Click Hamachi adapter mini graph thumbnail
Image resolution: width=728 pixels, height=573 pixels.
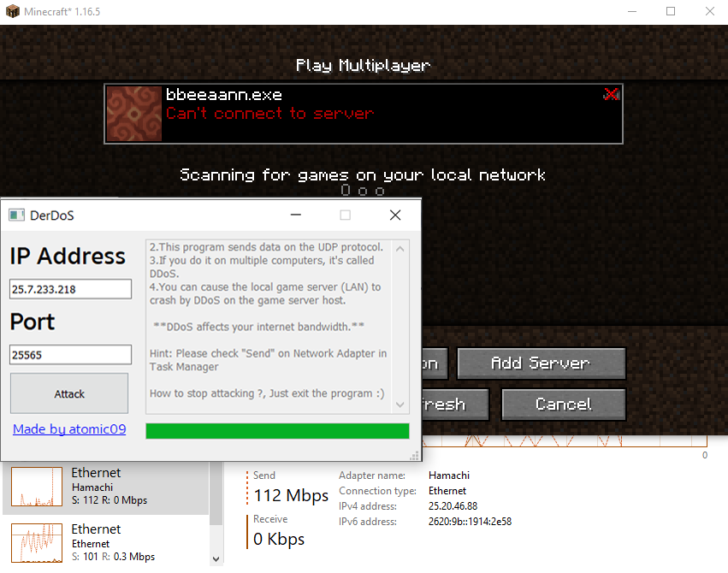[37, 487]
